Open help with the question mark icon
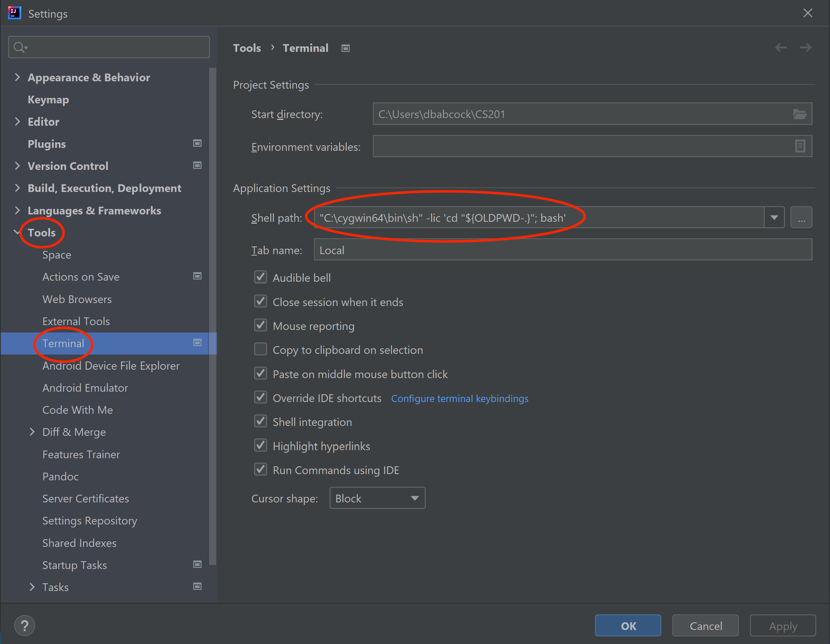This screenshot has width=830, height=644. (x=25, y=625)
